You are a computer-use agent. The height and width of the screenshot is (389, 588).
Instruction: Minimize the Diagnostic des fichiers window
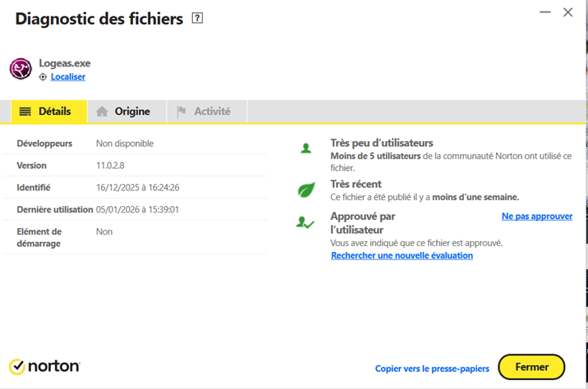(544, 12)
